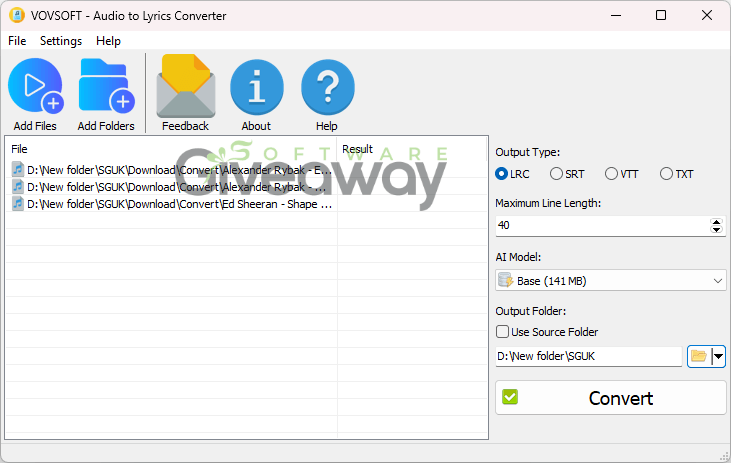Image resolution: width=731 pixels, height=463 pixels.
Task: Click the Result column header
Action: pyautogui.click(x=412, y=149)
